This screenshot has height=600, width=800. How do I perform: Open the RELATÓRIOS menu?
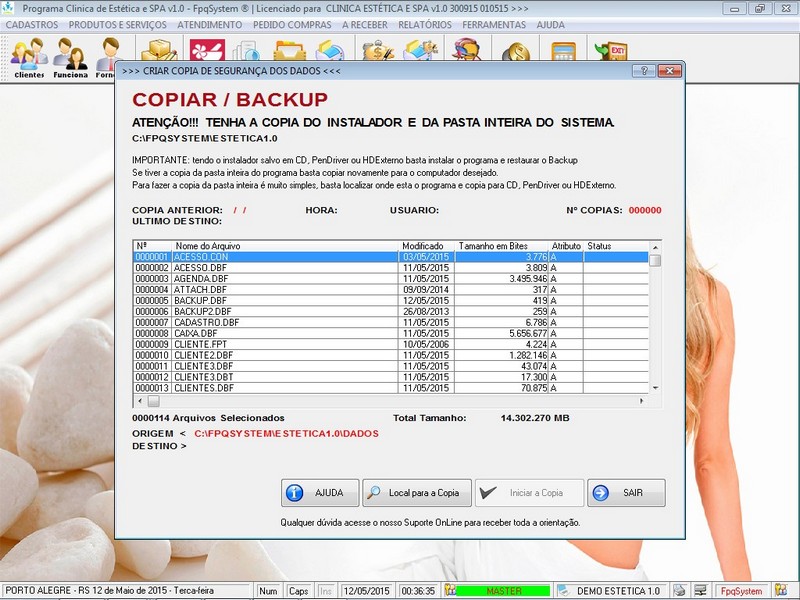(425, 24)
